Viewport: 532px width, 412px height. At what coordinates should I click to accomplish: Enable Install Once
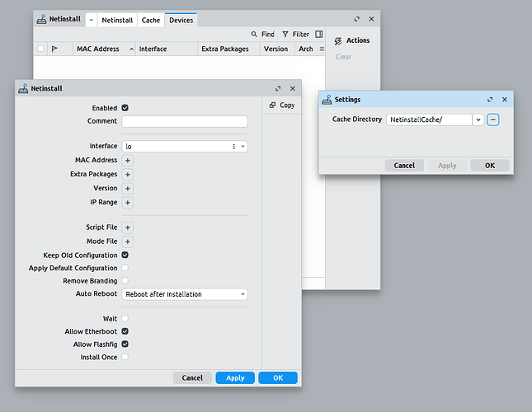coord(125,357)
